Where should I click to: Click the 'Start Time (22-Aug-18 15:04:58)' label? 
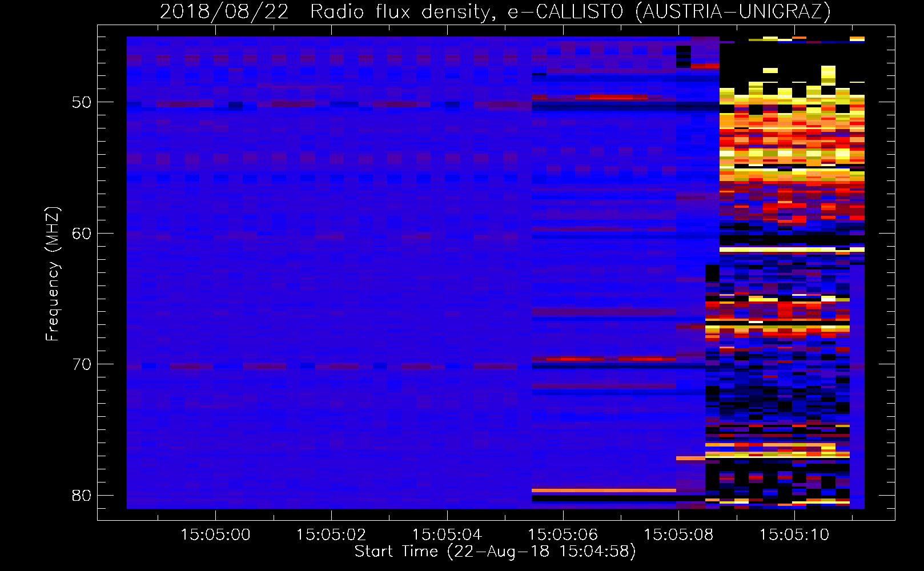(x=495, y=552)
